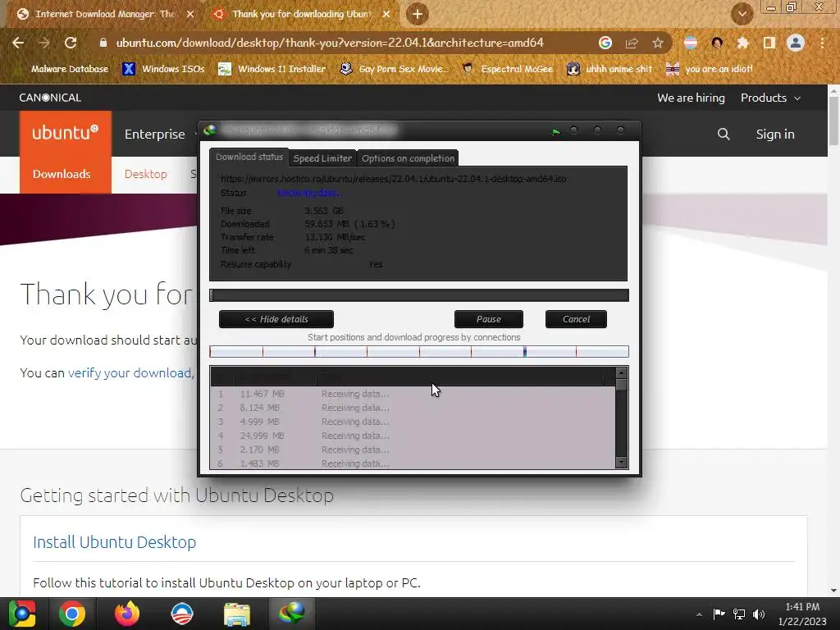
Task: Open Windows ISOs bookmark
Action: pos(164,69)
